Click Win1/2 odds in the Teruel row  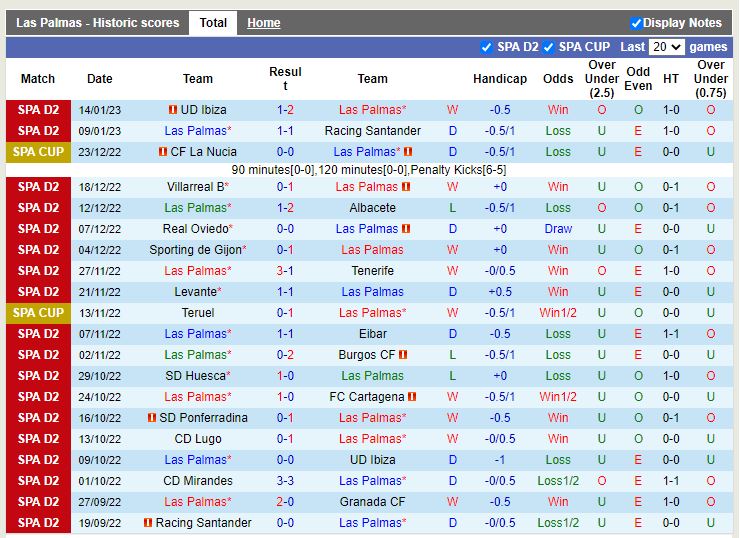point(558,312)
